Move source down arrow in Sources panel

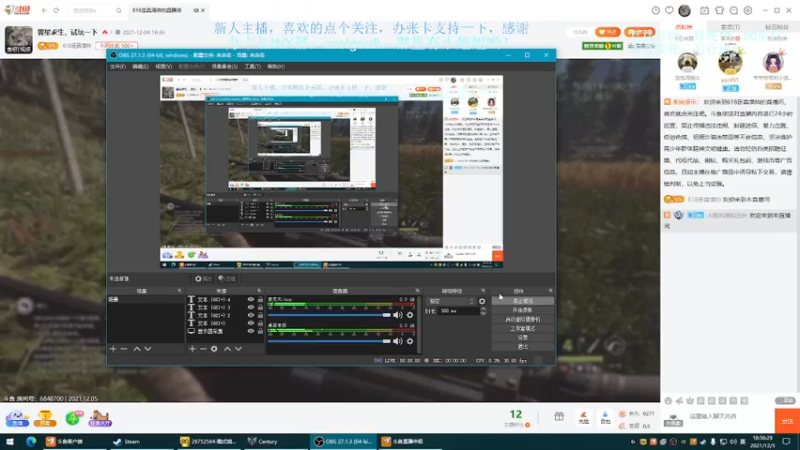(x=238, y=349)
